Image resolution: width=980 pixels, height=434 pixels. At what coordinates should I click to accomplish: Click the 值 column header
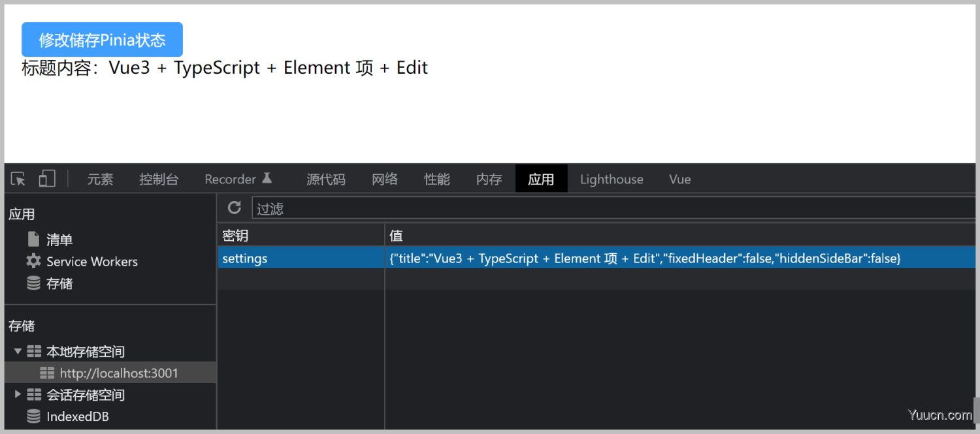(680, 235)
